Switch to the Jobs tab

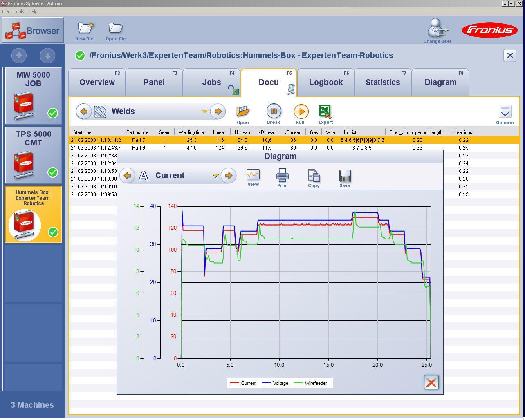tap(211, 82)
